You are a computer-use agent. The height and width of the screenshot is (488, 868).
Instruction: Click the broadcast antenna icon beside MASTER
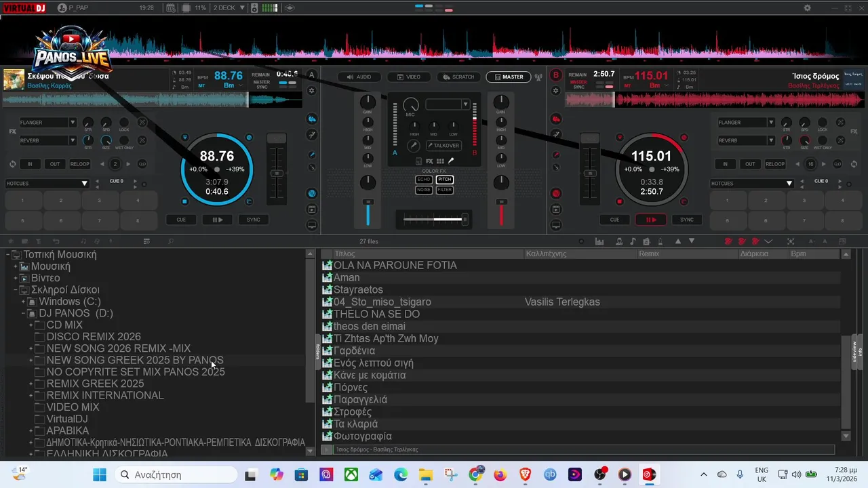click(538, 77)
